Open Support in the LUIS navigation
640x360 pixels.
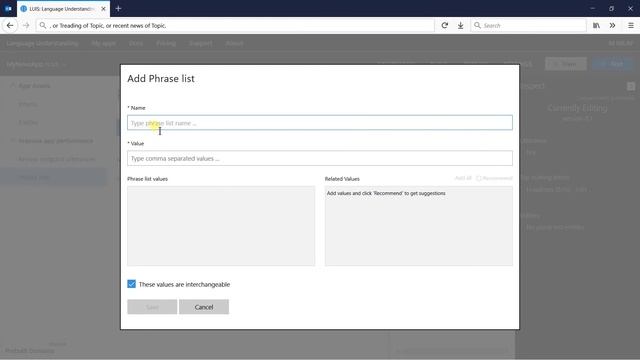200,43
